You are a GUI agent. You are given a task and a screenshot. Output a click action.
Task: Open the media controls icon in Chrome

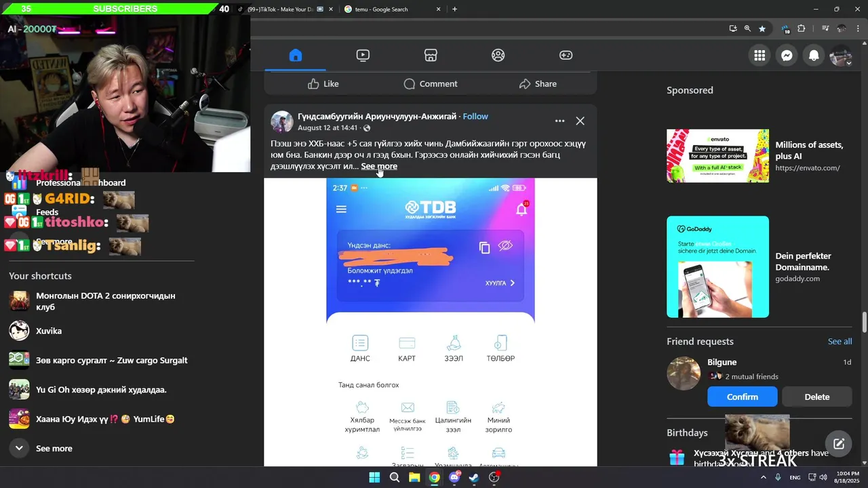(x=825, y=28)
